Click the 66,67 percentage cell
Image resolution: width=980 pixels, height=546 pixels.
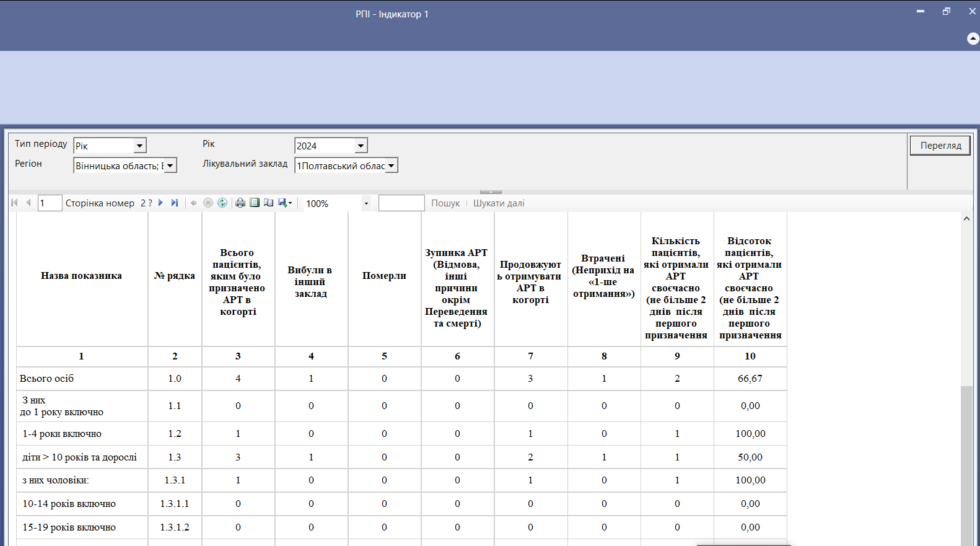(x=750, y=379)
